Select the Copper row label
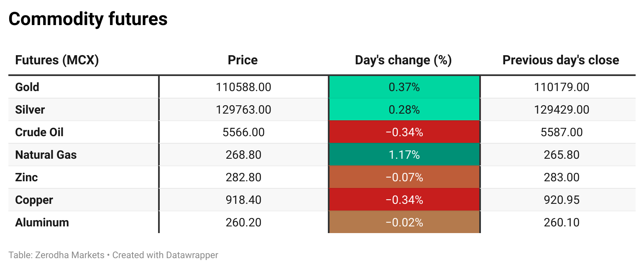The height and width of the screenshot is (269, 644). (34, 200)
